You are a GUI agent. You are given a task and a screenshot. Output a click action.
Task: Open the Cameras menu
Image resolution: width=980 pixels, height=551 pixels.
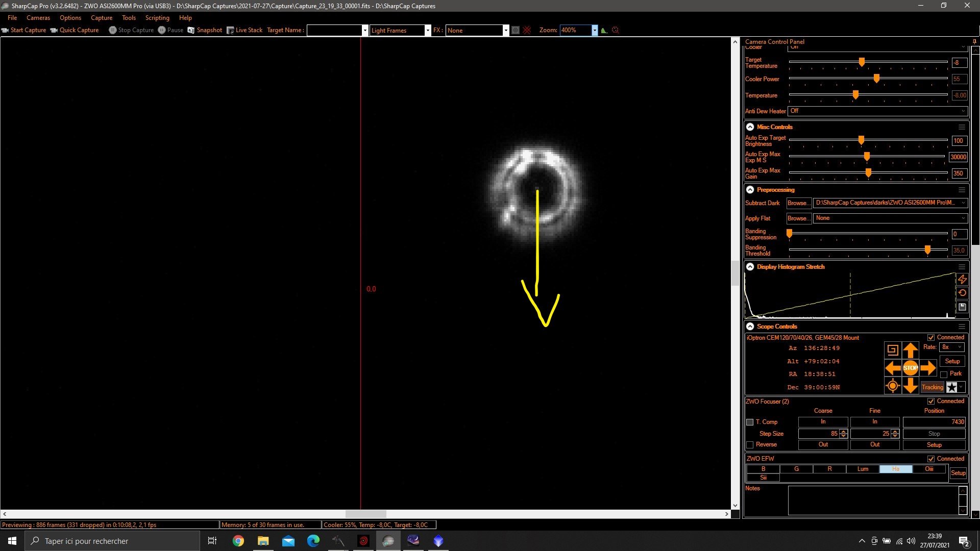tap(38, 18)
